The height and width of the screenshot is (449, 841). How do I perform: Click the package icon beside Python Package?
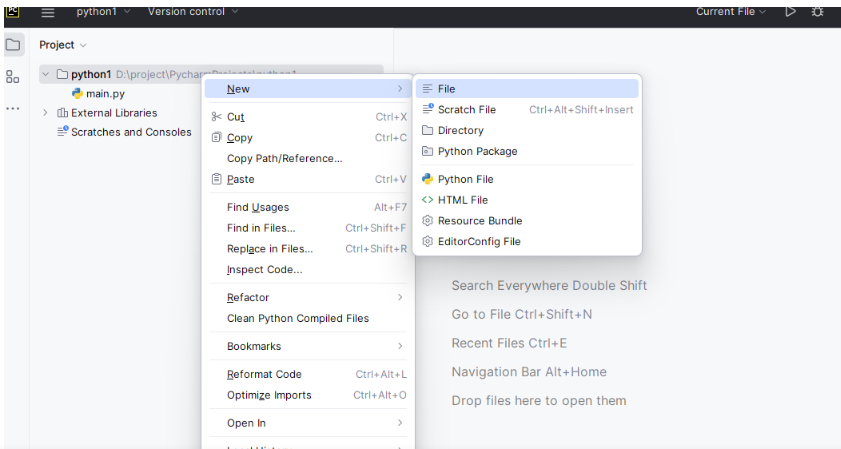click(x=427, y=151)
